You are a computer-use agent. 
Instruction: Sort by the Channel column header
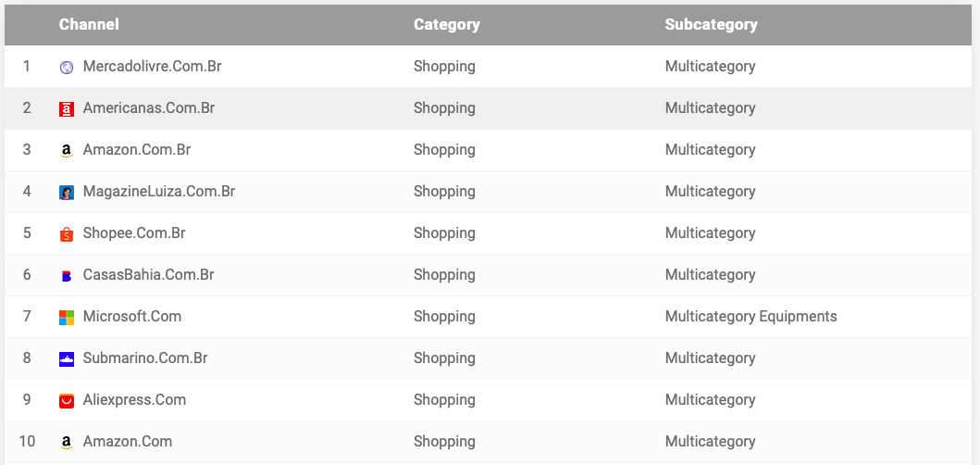point(89,24)
